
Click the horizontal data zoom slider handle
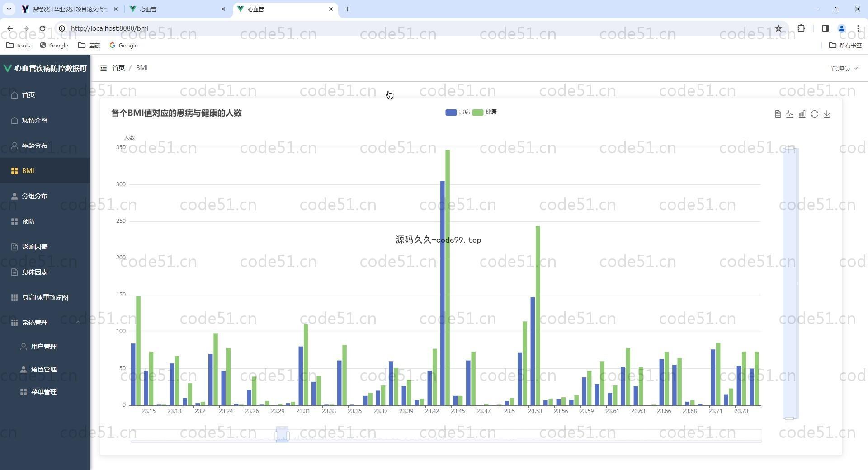[x=282, y=435]
